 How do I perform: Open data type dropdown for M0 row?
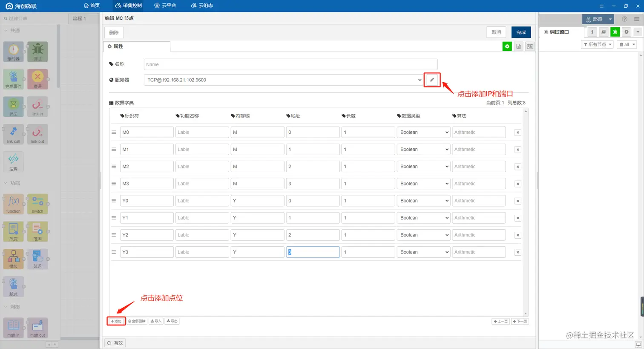click(x=423, y=133)
